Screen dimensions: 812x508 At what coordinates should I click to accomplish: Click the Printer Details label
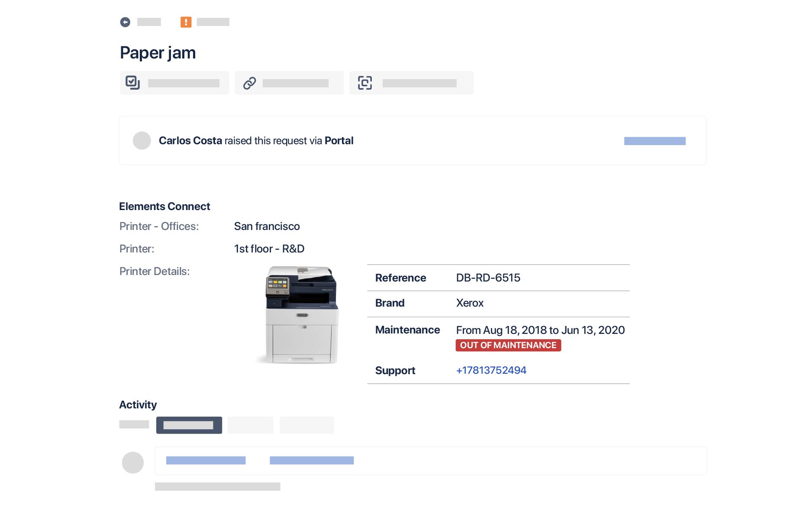pyautogui.click(x=155, y=272)
